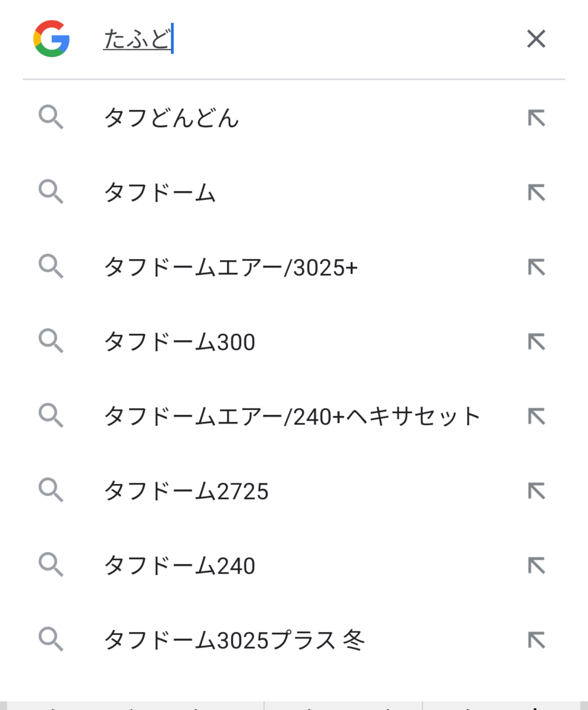This screenshot has height=710, width=588.
Task: Choose the タフドーム2725 suggestion
Action: 186,491
